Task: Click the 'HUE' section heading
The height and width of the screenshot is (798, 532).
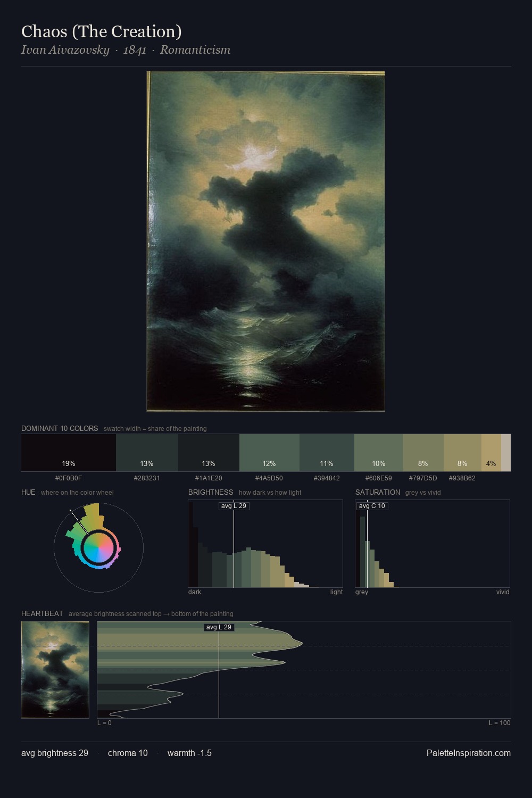Action: click(x=28, y=492)
